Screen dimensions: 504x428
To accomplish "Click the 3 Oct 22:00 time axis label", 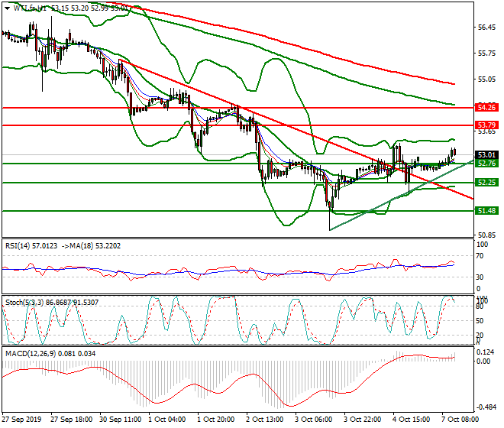I will [x=362, y=420].
